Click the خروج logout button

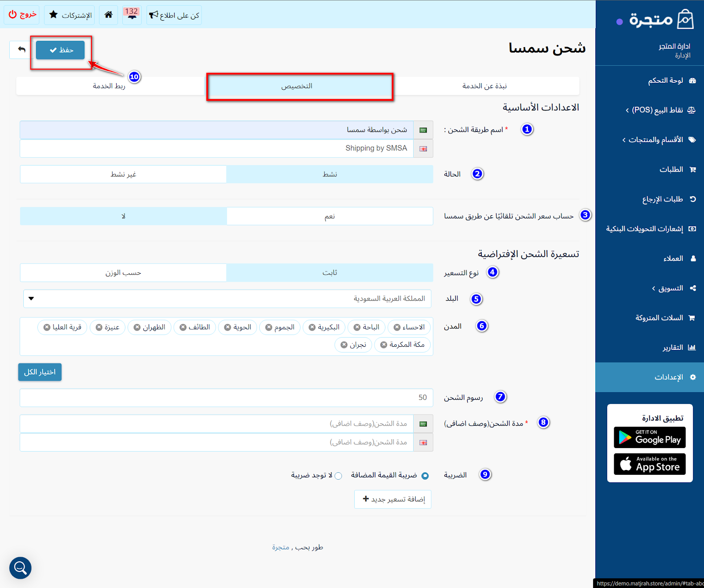pyautogui.click(x=22, y=15)
